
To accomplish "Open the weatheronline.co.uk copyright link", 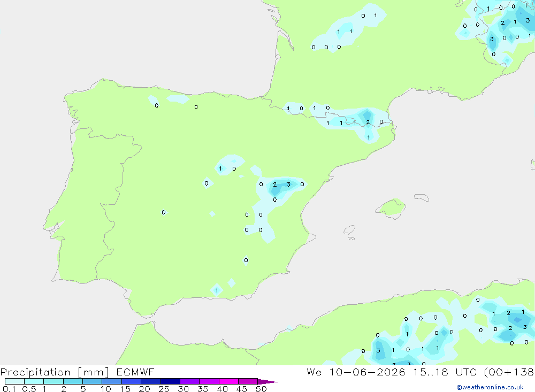I will pyautogui.click(x=490, y=387).
